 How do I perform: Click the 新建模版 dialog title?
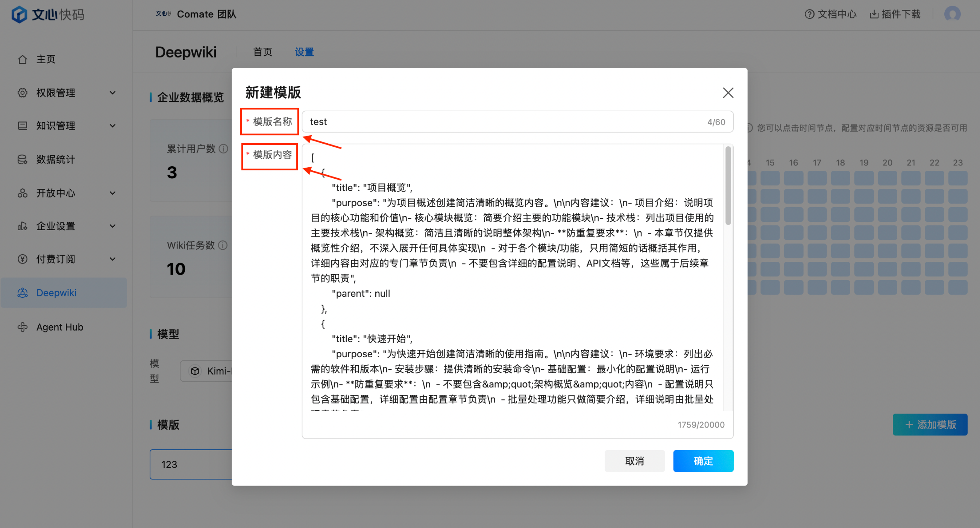273,93
